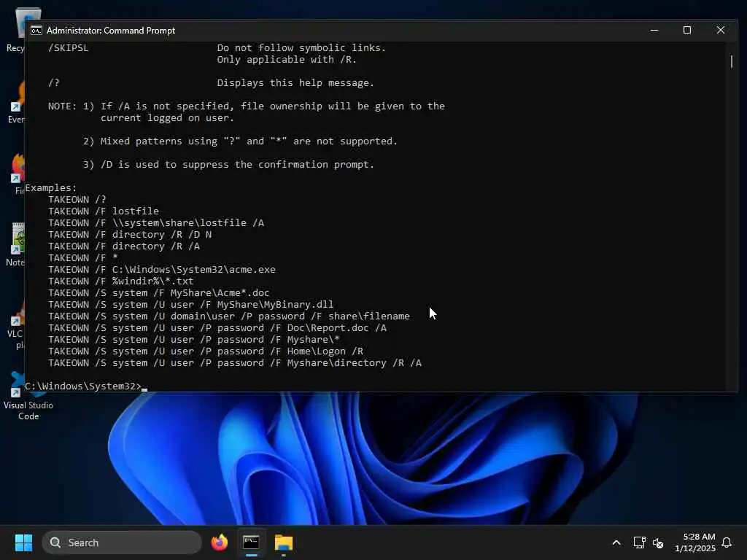Viewport: 747px width, 560px height.
Task: Select the Firefox desktop shortcut
Action: [x=18, y=174]
